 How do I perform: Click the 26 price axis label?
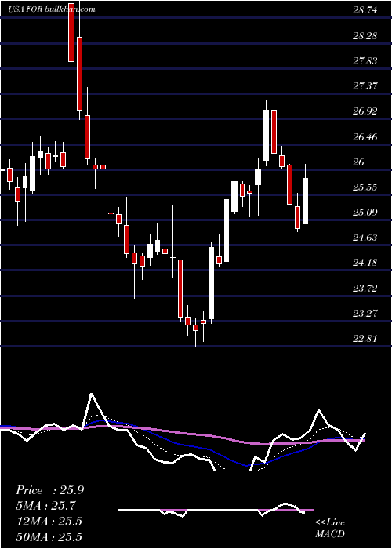point(359,162)
